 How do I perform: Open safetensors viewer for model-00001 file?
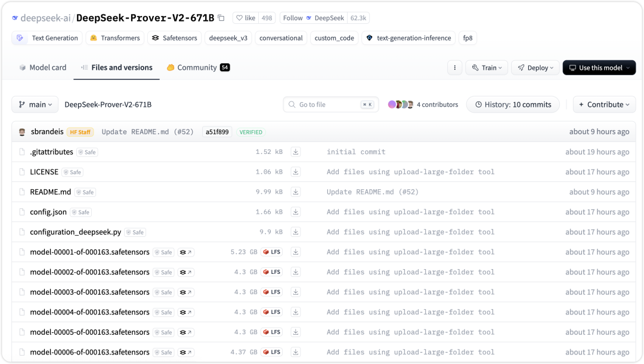(x=186, y=252)
